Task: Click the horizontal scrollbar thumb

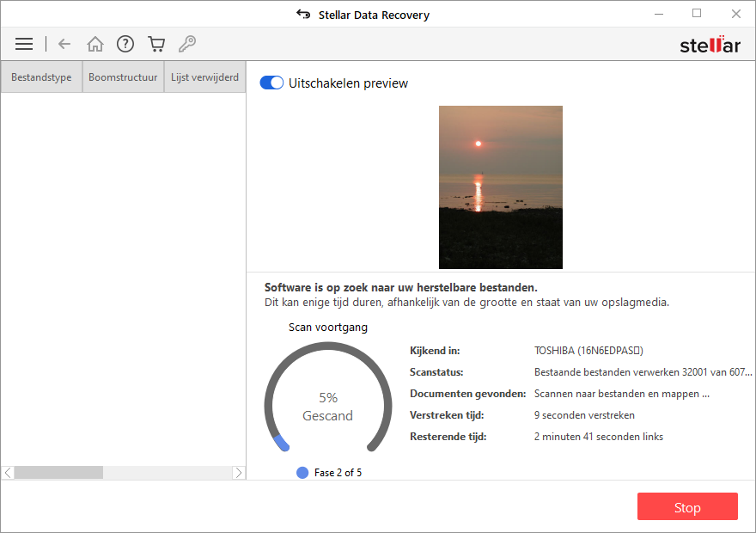Action: pos(58,473)
